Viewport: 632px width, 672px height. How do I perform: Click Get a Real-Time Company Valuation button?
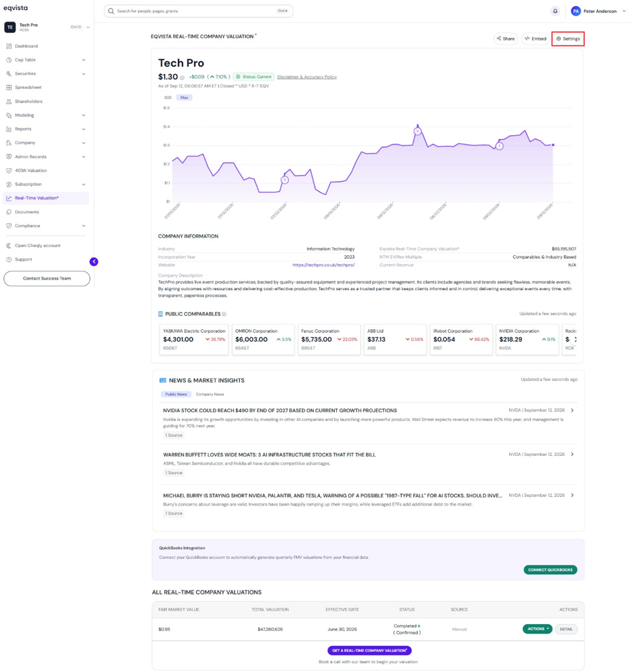pos(369,650)
